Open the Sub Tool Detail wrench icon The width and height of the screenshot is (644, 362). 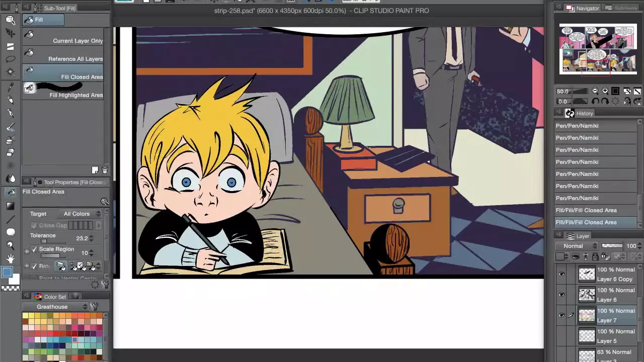(x=105, y=284)
